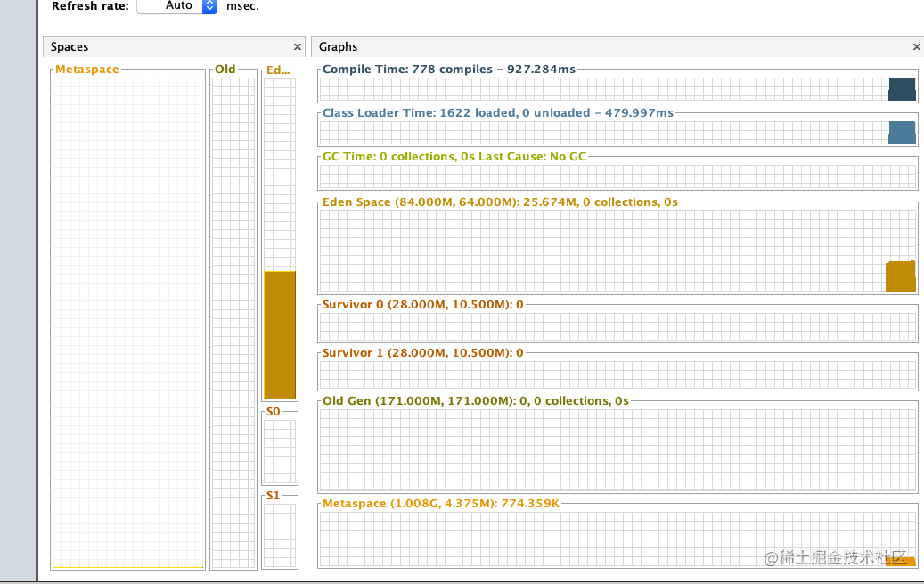The height and width of the screenshot is (584, 924).
Task: Click the filled Eden space bar
Action: pos(280,335)
